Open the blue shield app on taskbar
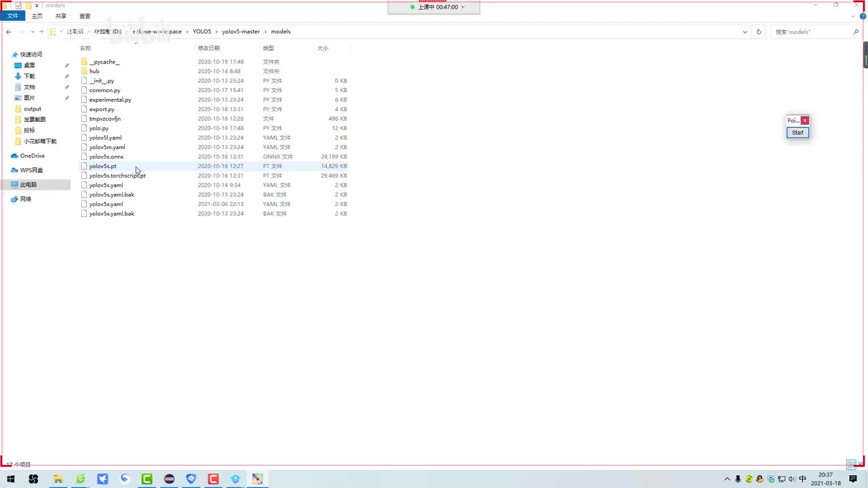868x488 pixels. (191, 479)
